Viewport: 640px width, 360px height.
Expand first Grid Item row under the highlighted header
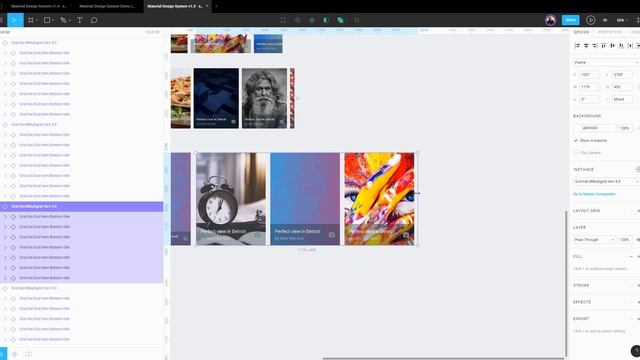point(5,217)
